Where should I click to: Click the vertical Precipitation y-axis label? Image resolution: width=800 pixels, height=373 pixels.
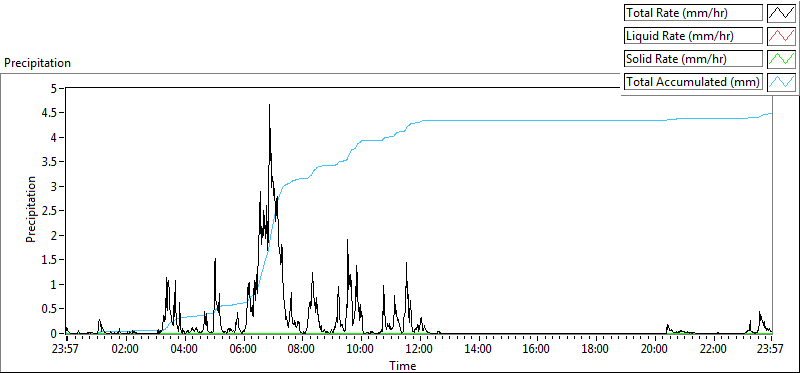[31, 209]
